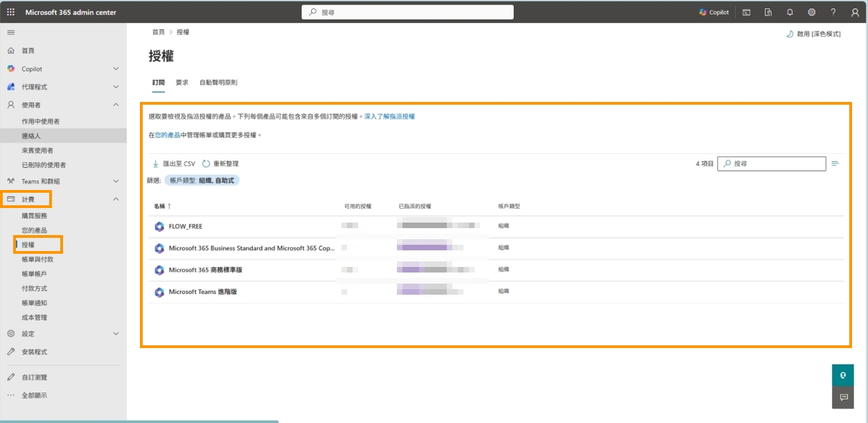Click the top 搜尋 search field
The image size is (868, 423).
407,12
